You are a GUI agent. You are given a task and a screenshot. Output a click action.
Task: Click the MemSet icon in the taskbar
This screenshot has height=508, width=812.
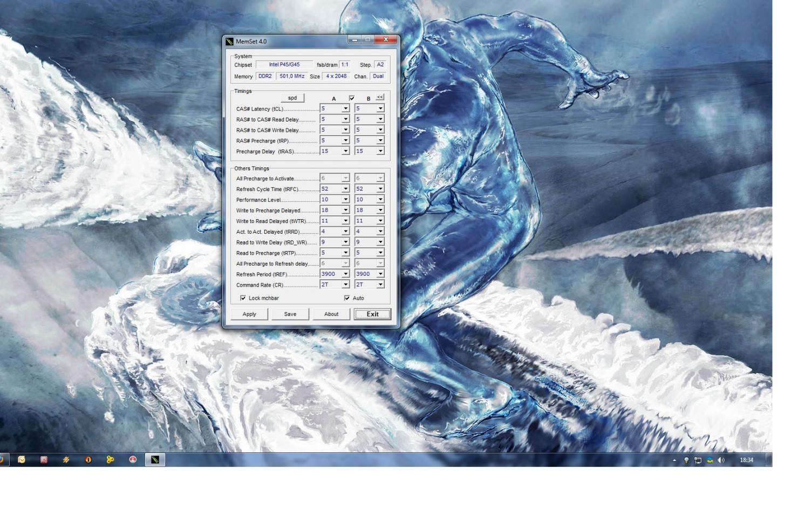155,460
